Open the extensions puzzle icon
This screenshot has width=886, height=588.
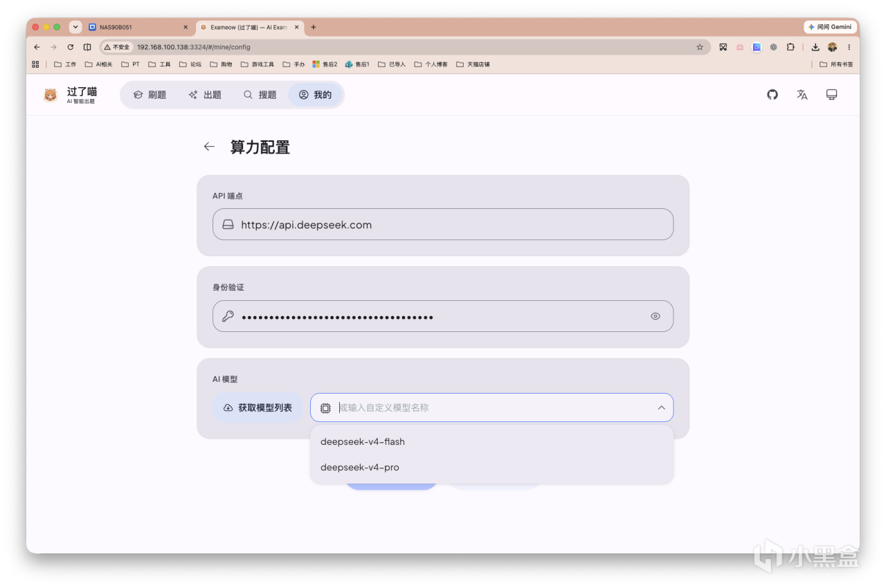tap(790, 47)
